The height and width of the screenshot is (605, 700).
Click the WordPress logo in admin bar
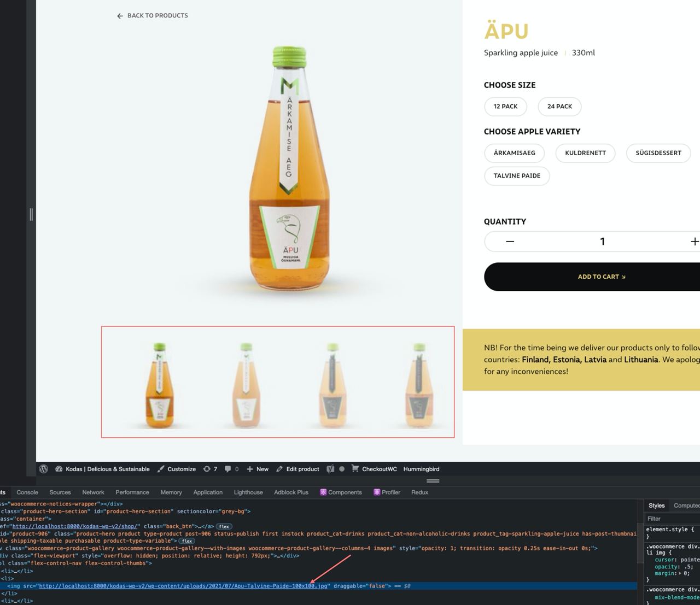(x=44, y=469)
